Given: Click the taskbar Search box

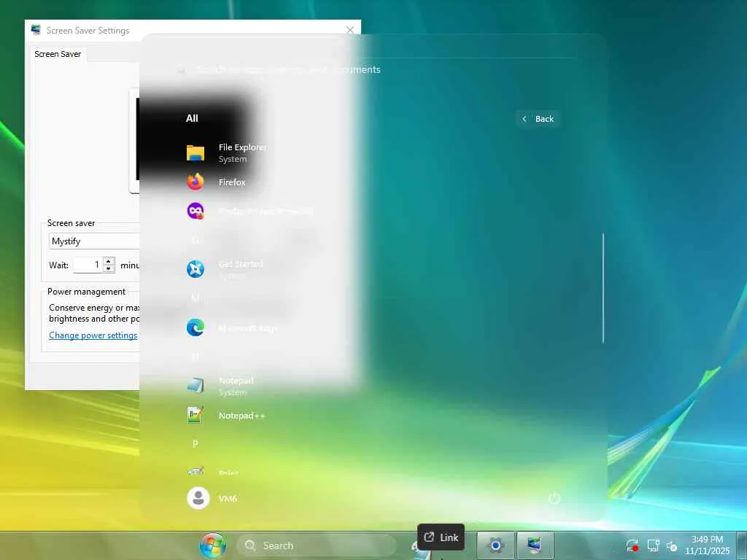Looking at the screenshot, I should pyautogui.click(x=317, y=545).
